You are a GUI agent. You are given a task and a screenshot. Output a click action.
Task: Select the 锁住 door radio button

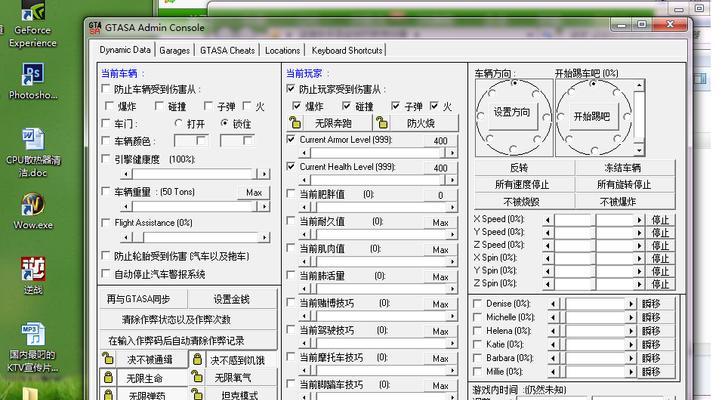[x=224, y=123]
